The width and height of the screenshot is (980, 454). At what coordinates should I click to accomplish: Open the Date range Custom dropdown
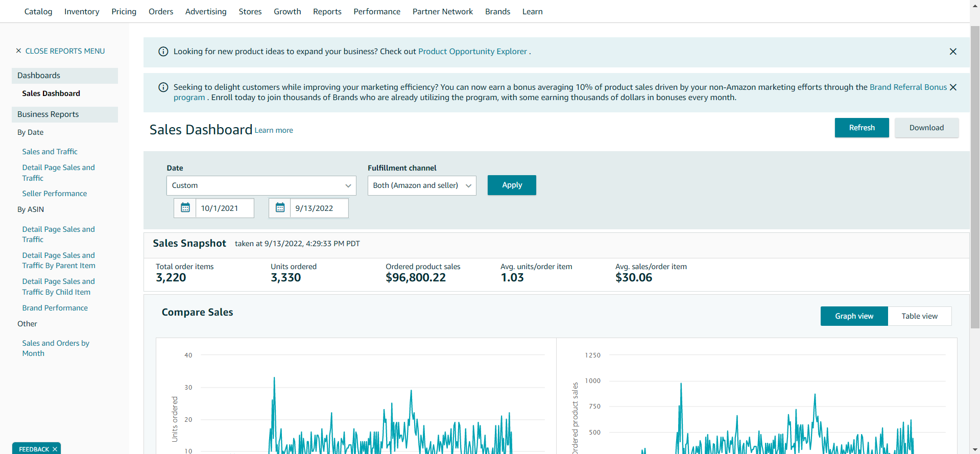point(261,185)
